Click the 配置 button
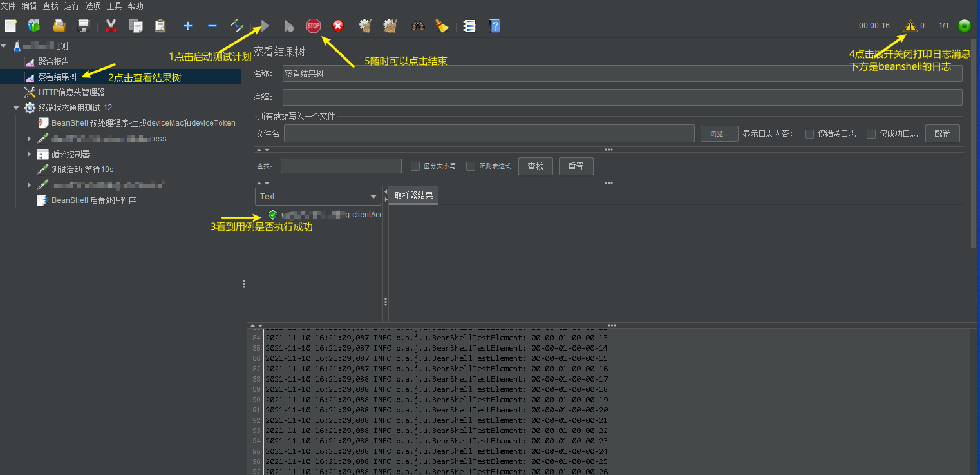 click(x=942, y=133)
